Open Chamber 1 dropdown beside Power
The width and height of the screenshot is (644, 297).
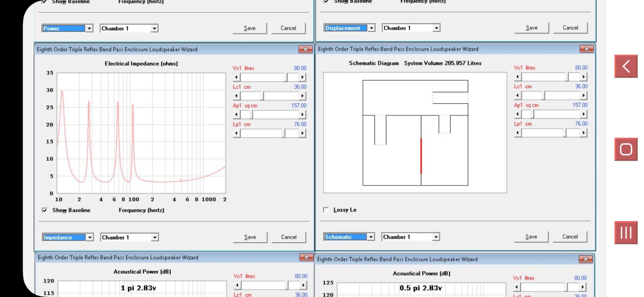click(x=154, y=28)
